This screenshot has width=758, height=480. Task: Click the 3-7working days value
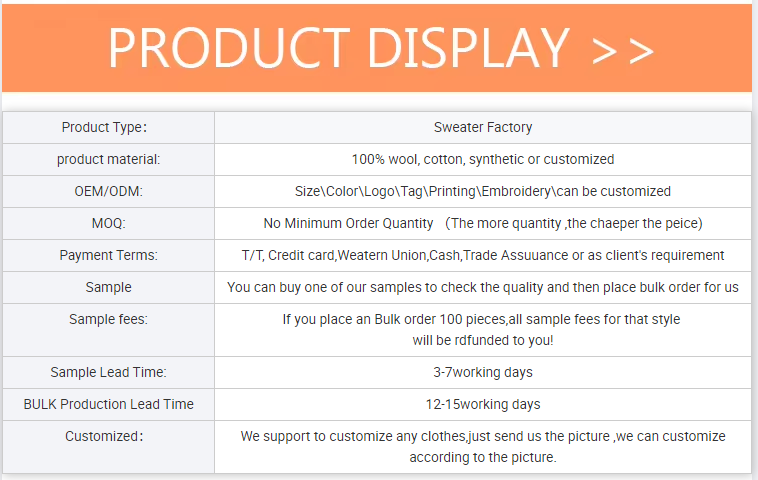coord(483,372)
